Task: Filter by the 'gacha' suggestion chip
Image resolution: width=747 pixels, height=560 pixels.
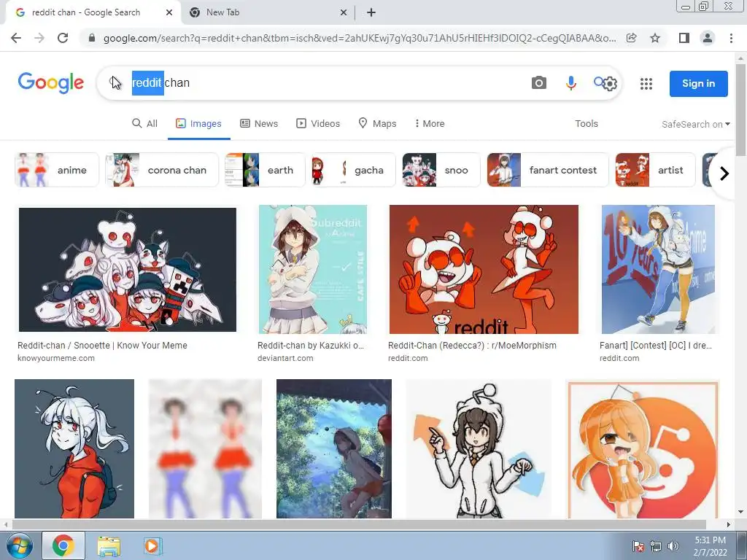Action: tap(354, 170)
